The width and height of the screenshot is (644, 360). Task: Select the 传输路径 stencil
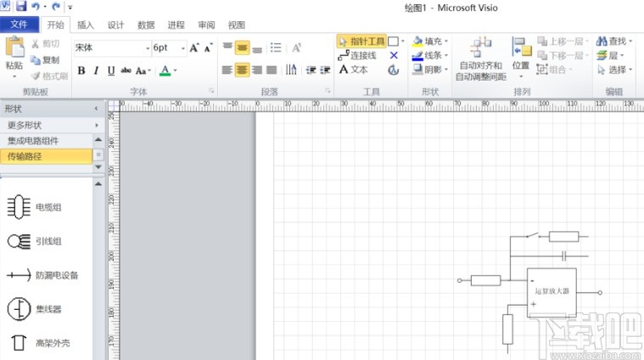[x=47, y=156]
